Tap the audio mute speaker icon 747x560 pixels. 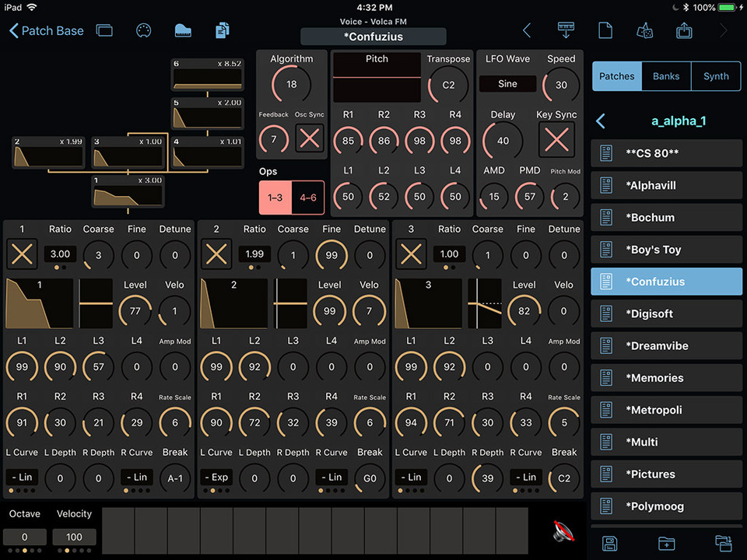click(x=563, y=531)
